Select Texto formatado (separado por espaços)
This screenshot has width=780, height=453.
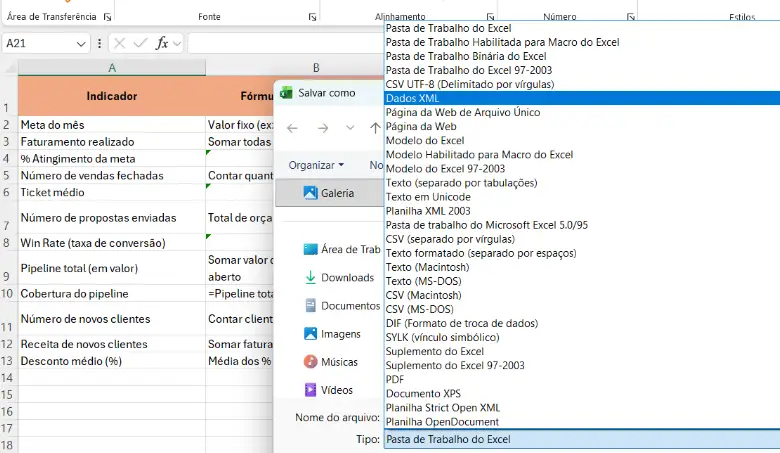point(583,253)
